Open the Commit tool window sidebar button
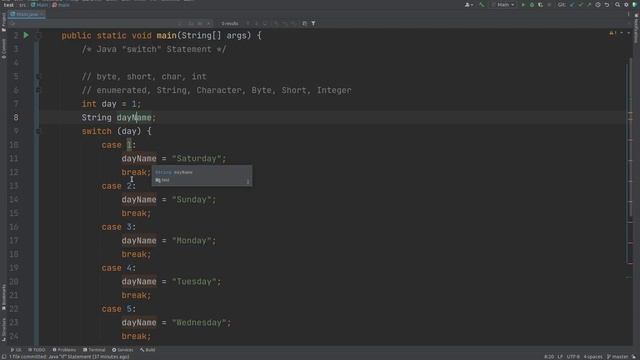 click(4, 49)
